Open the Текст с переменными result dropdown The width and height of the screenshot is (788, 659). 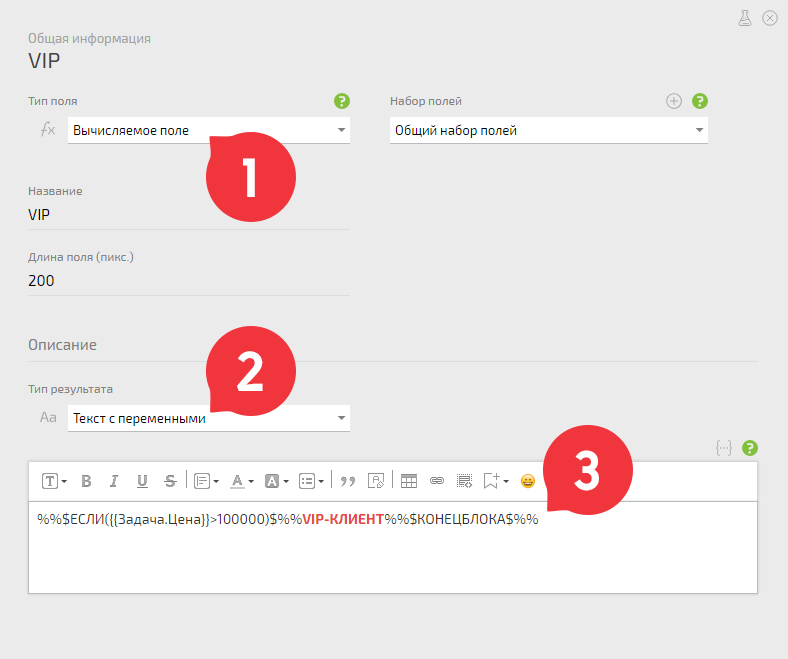click(x=209, y=418)
